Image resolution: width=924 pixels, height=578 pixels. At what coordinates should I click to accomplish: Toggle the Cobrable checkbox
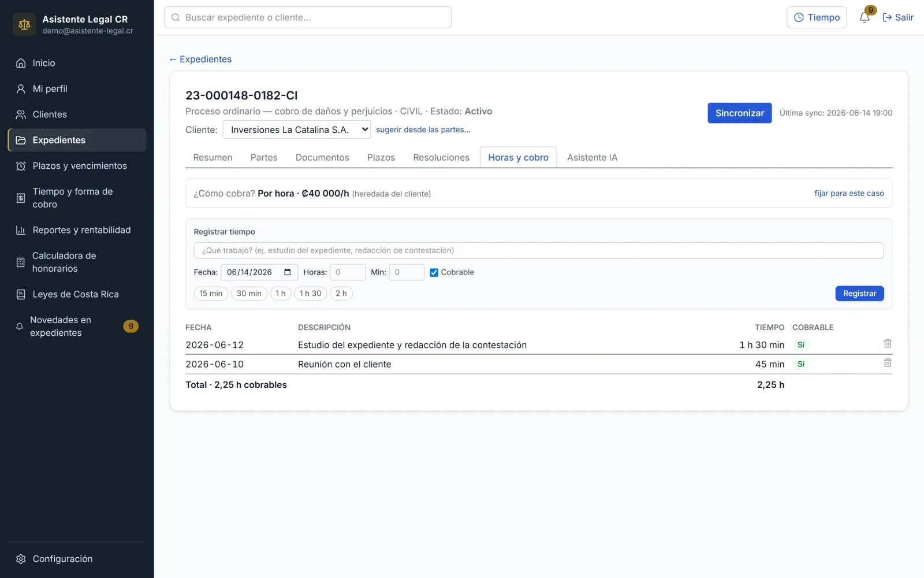(434, 272)
